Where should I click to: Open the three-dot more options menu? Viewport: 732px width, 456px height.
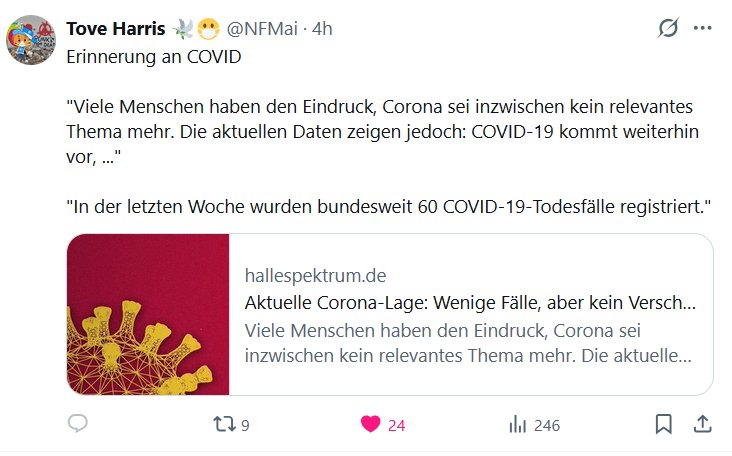tap(703, 28)
